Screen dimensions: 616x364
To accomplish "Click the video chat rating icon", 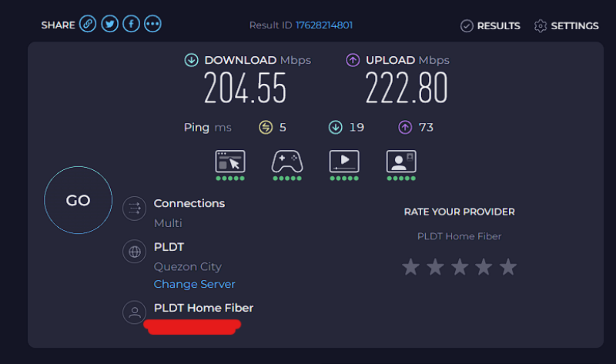I will (x=401, y=162).
